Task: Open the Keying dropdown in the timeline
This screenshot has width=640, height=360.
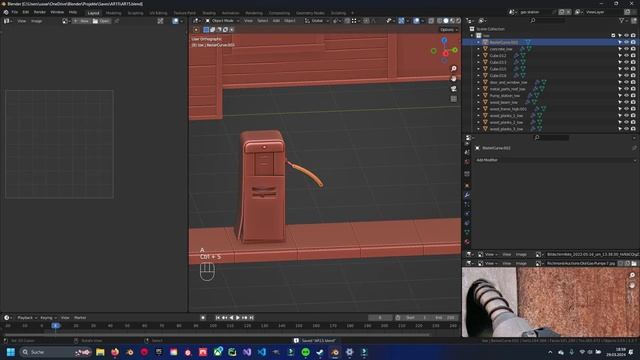Action: coord(48,318)
